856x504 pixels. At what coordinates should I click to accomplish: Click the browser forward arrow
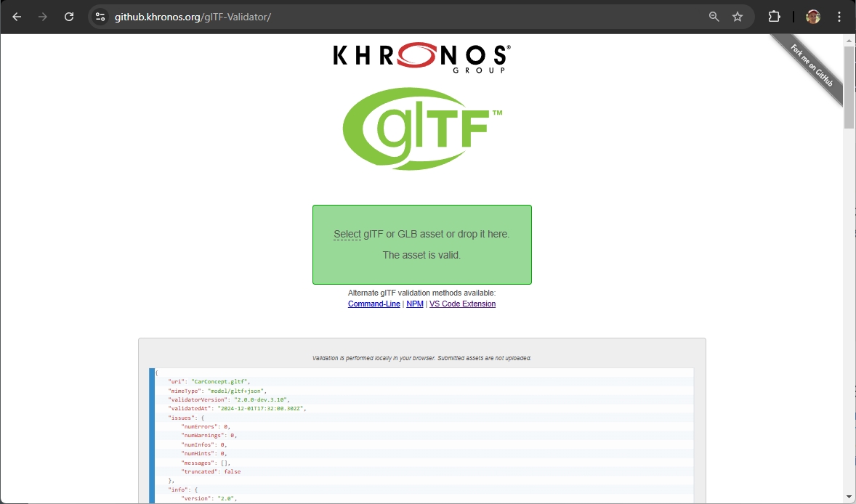click(x=43, y=17)
